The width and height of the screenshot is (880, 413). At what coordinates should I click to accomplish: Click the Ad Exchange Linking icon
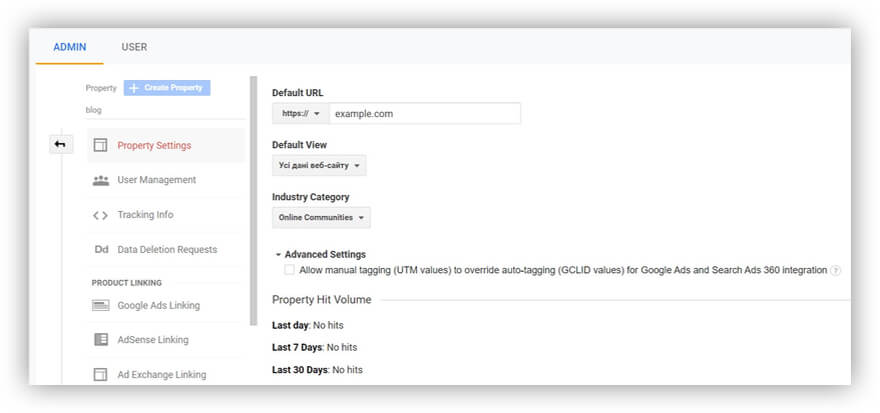pyautogui.click(x=100, y=375)
